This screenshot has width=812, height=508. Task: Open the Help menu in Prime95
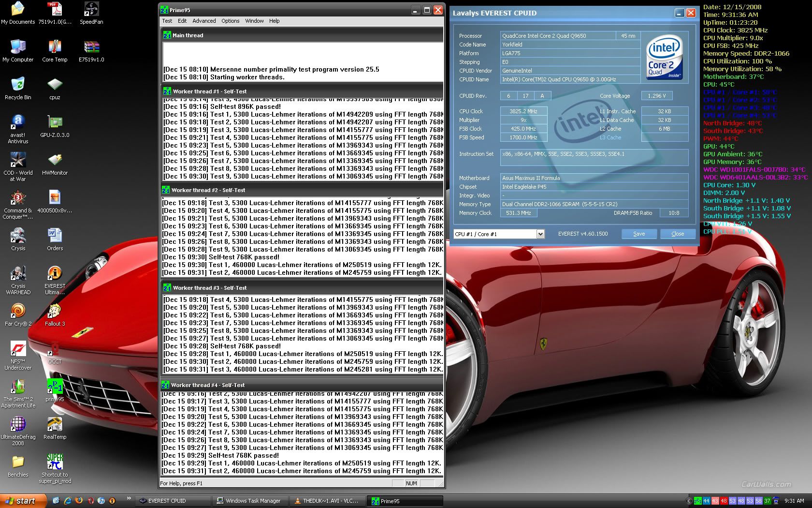tap(275, 21)
